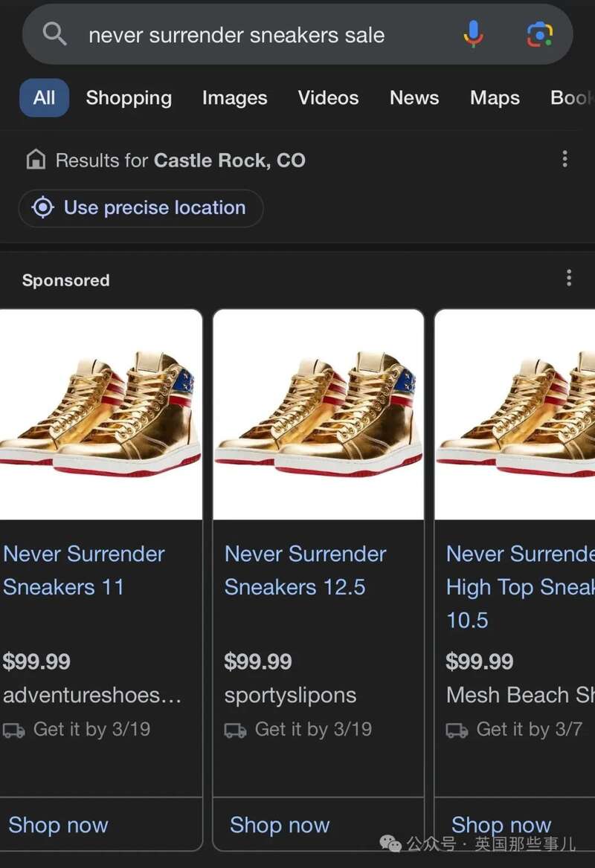The height and width of the screenshot is (868, 595).
Task: Click Shop now for Sneakers 12.5
Action: (280, 825)
